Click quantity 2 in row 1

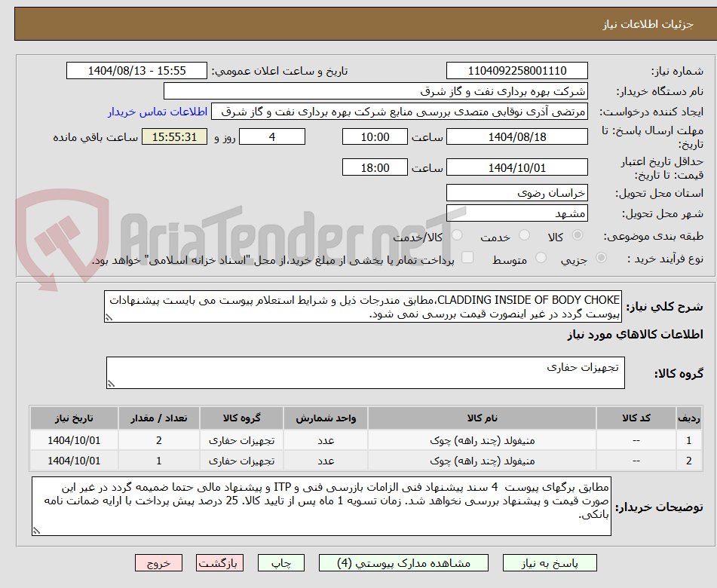tap(158, 440)
